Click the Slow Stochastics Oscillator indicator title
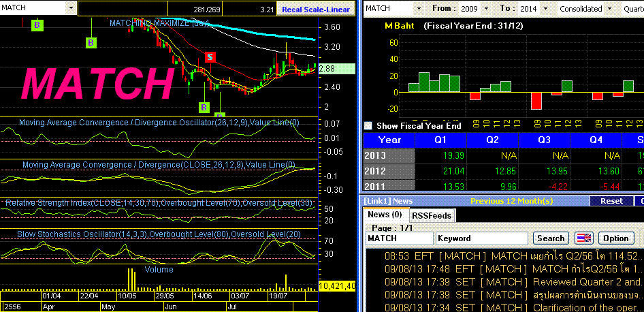Screen dimensions: 644x312 (159, 234)
